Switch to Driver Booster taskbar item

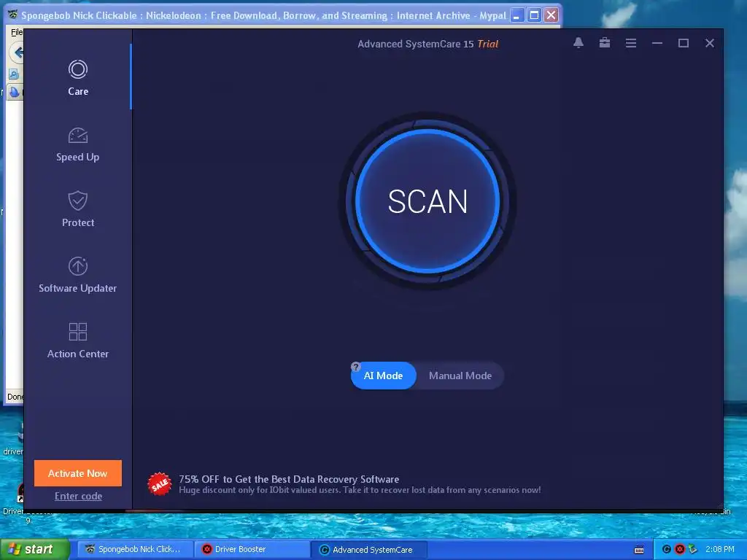pyautogui.click(x=251, y=549)
